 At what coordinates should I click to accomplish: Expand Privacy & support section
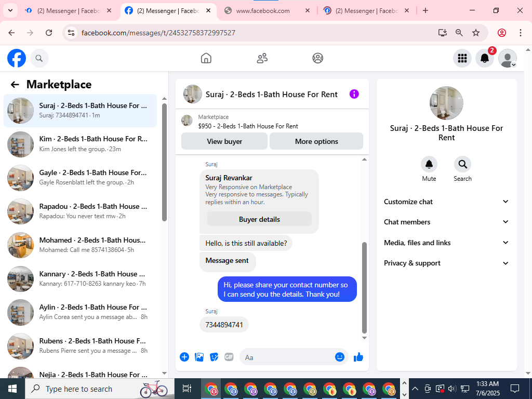point(446,263)
